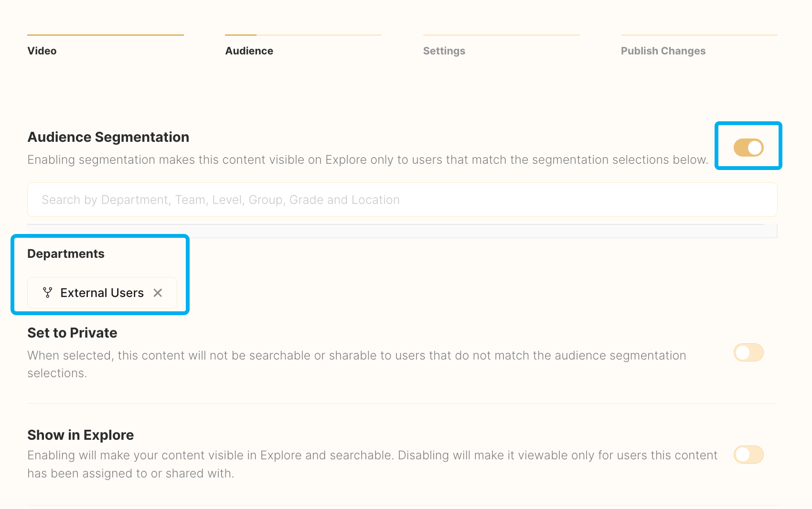Turn on Show in Explore switch

748,455
